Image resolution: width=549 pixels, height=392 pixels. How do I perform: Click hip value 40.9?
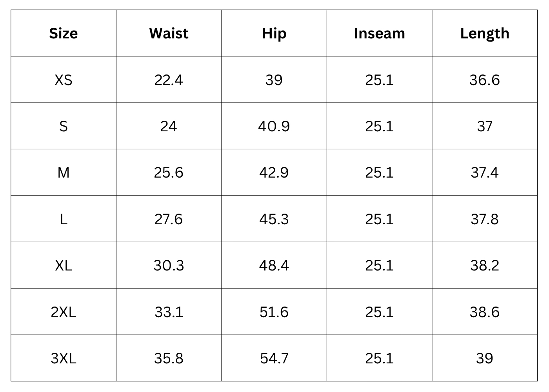[x=274, y=126]
